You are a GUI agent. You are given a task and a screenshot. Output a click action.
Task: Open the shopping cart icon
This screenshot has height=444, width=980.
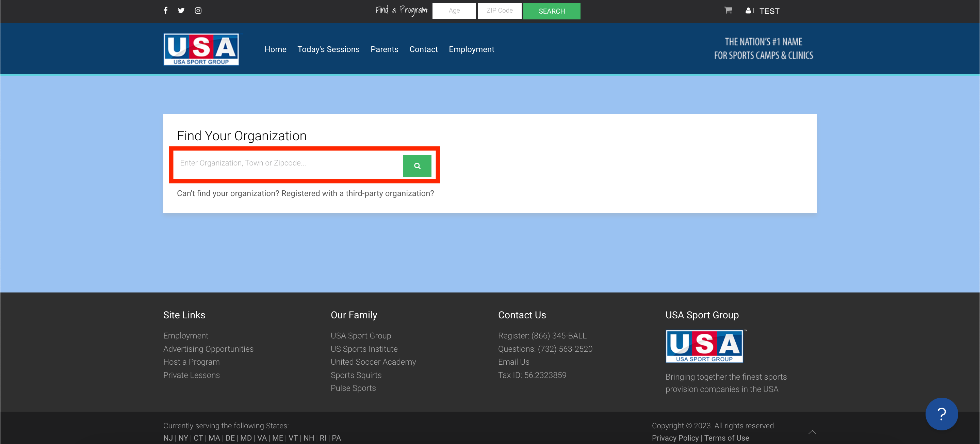point(728,10)
